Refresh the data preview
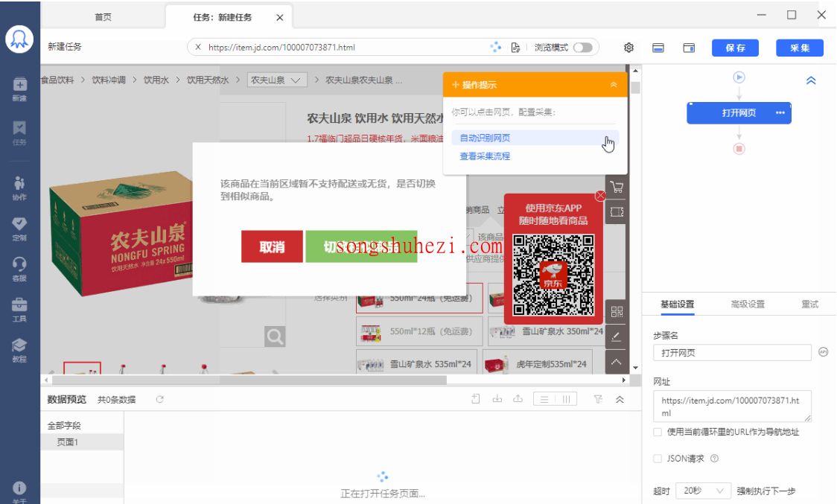 pos(159,399)
